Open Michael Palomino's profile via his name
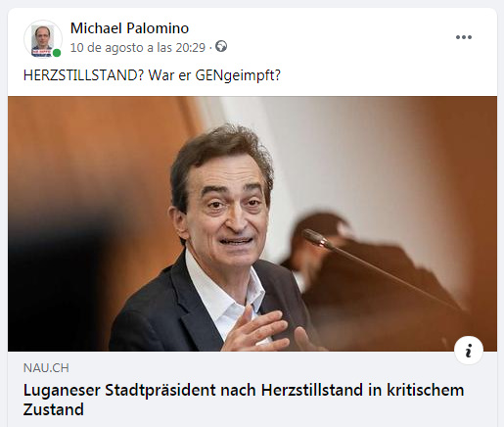The height and width of the screenshot is (427, 504). (x=129, y=28)
